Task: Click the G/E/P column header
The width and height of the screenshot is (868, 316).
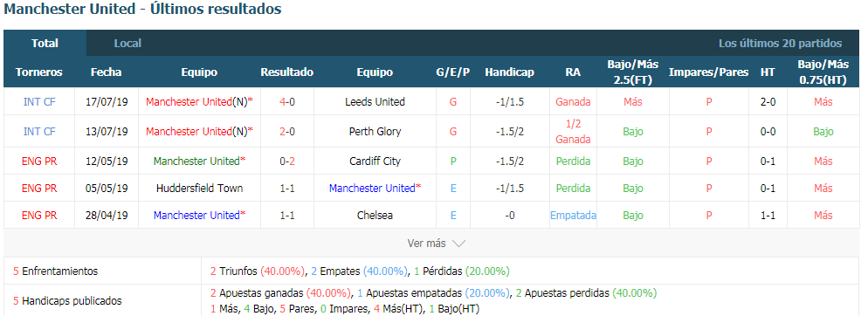Action: tap(453, 72)
